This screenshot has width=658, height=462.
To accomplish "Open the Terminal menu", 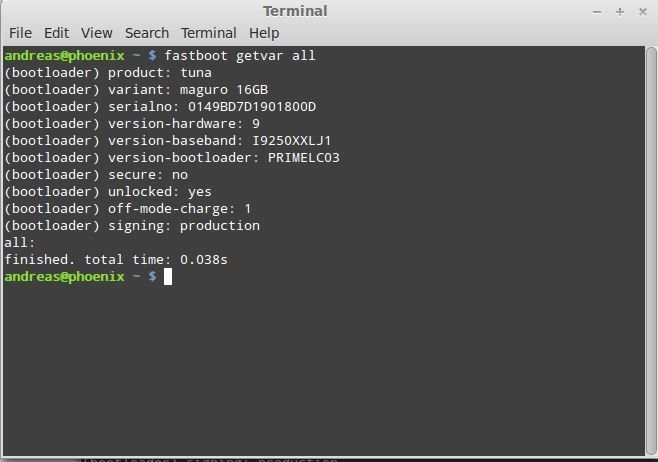I will [209, 33].
